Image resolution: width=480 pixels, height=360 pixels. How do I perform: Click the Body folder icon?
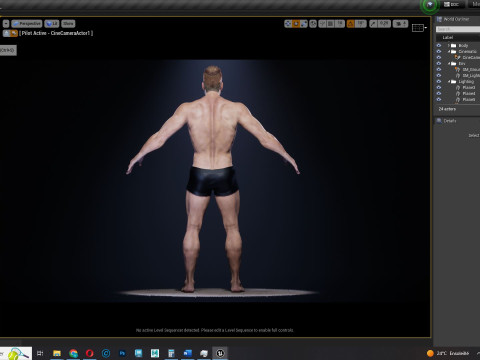point(454,46)
